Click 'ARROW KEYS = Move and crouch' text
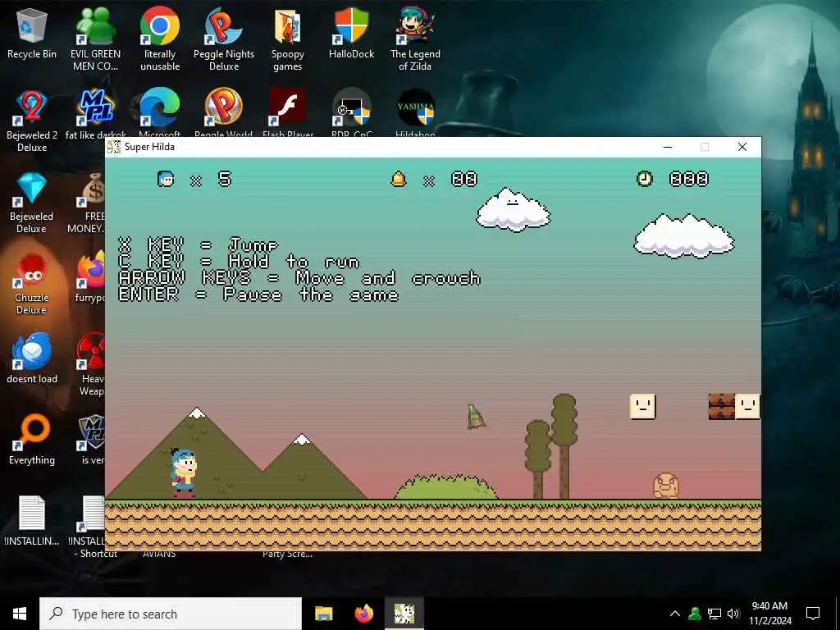 (299, 278)
